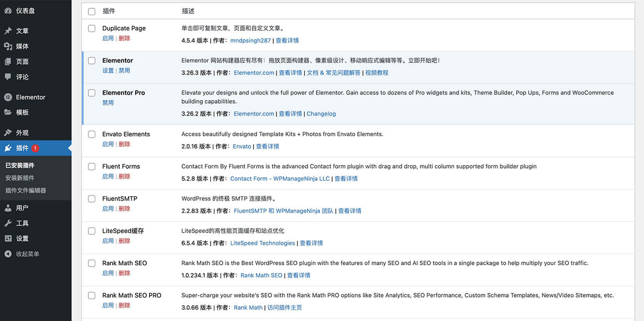Select 安装新插件 submenu item

pyautogui.click(x=20, y=178)
